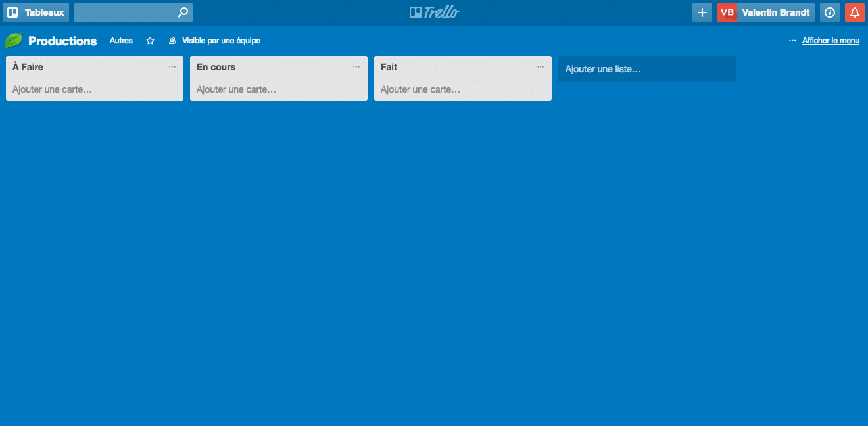The image size is (868, 426).
Task: Go to the Trello logo home
Action: click(434, 12)
